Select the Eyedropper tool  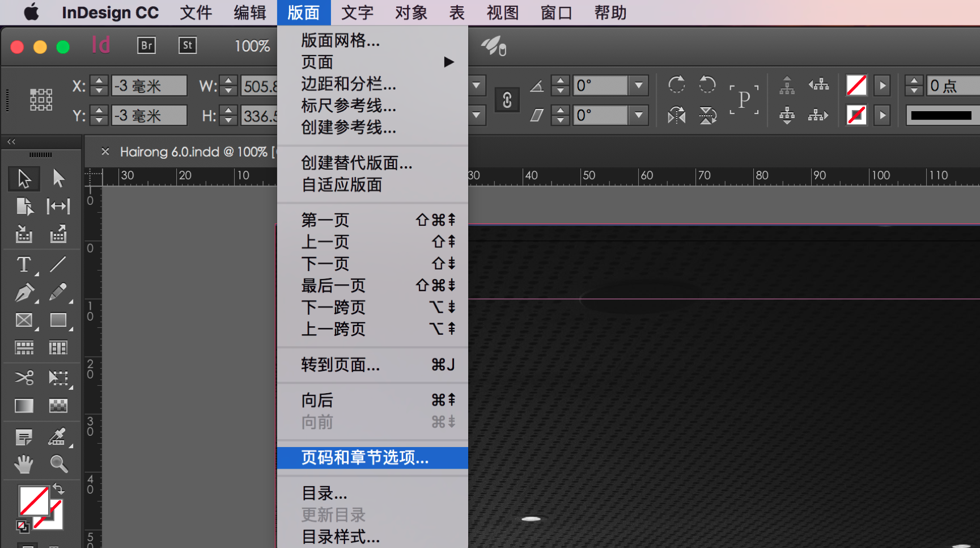58,437
